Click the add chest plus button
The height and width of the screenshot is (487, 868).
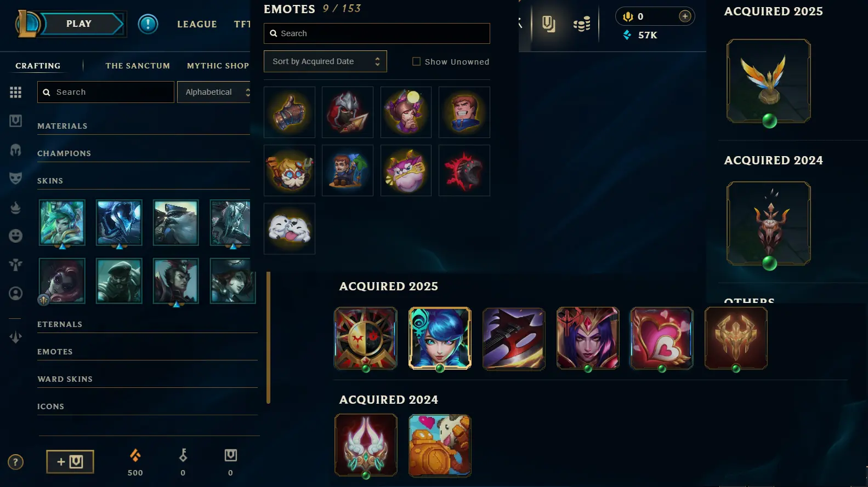tap(70, 462)
